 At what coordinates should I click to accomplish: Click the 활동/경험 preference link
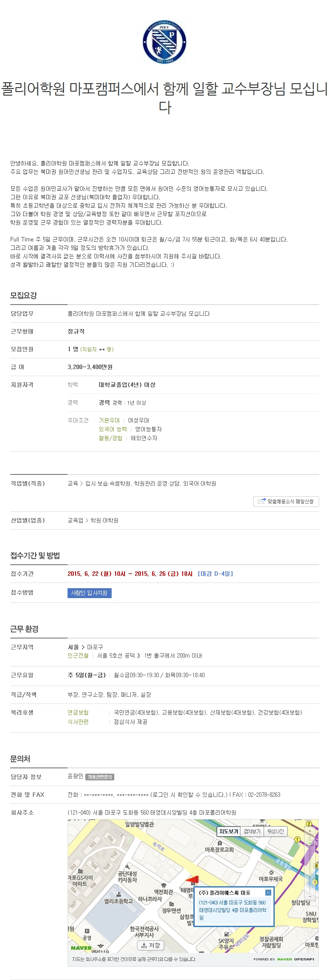110,438
